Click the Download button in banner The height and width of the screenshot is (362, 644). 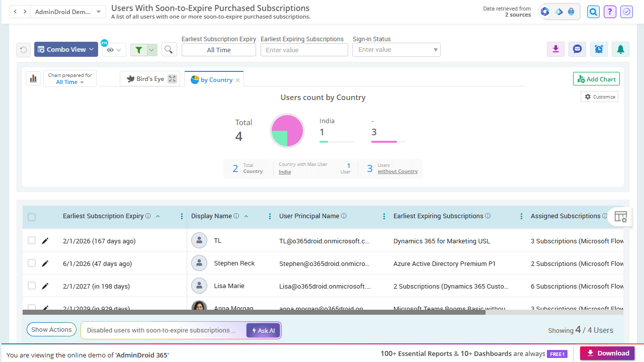607,353
